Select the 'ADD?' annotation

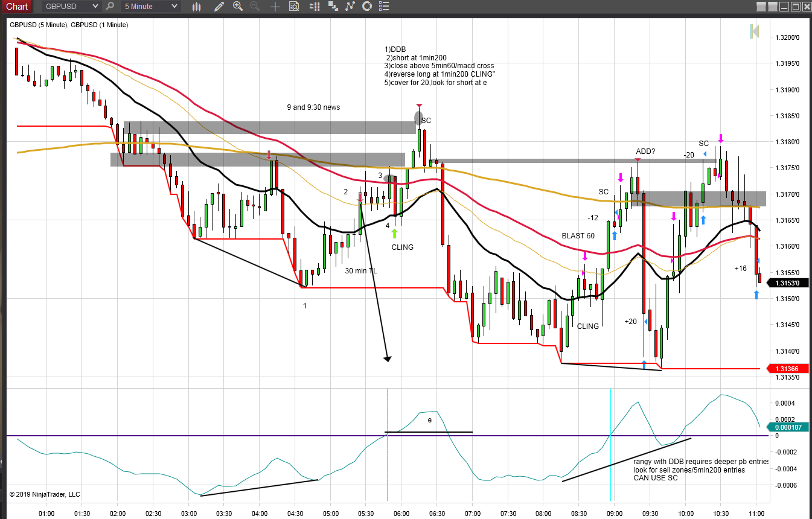pyautogui.click(x=645, y=151)
